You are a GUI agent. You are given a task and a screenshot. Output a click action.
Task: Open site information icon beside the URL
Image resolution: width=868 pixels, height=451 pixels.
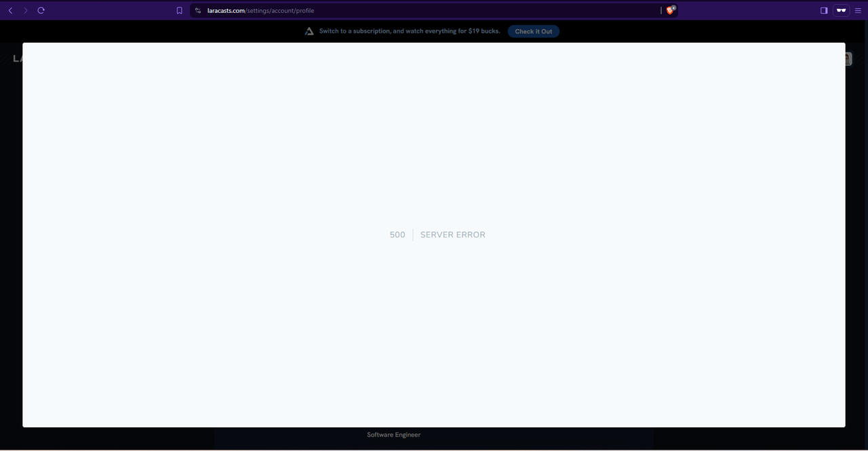(x=198, y=10)
